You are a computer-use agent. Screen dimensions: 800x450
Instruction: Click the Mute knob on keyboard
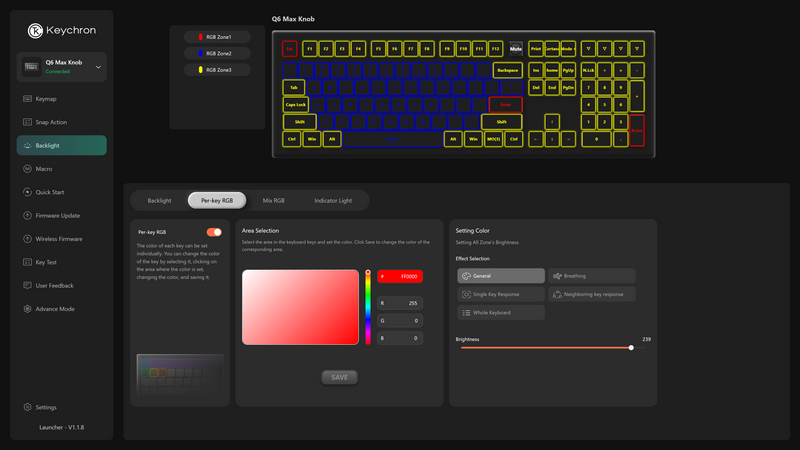(x=516, y=49)
